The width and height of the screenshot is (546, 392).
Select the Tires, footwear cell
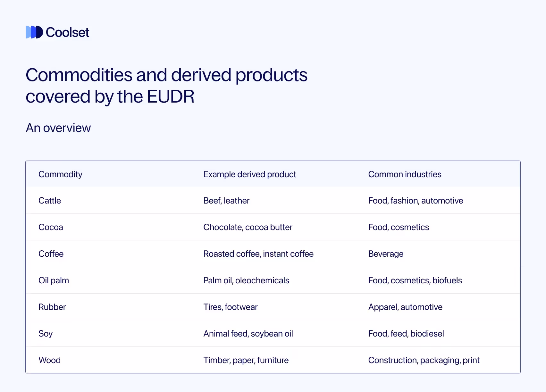(231, 307)
